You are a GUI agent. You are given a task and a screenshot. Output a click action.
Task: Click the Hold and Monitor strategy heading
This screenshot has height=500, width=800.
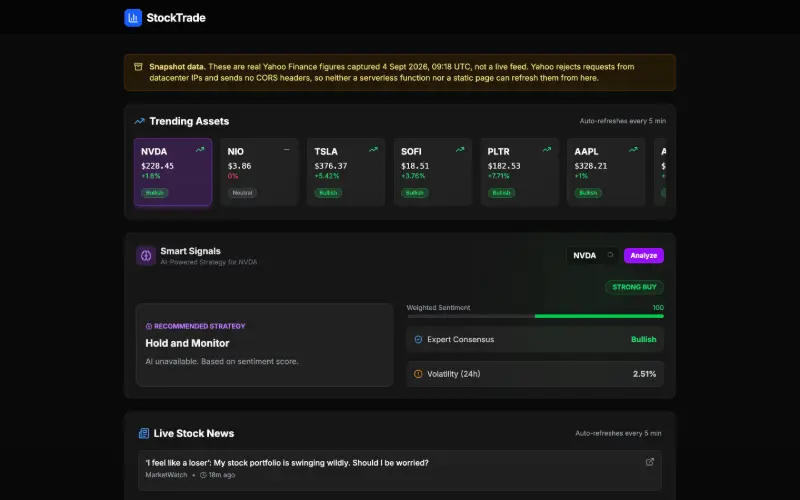(187, 343)
